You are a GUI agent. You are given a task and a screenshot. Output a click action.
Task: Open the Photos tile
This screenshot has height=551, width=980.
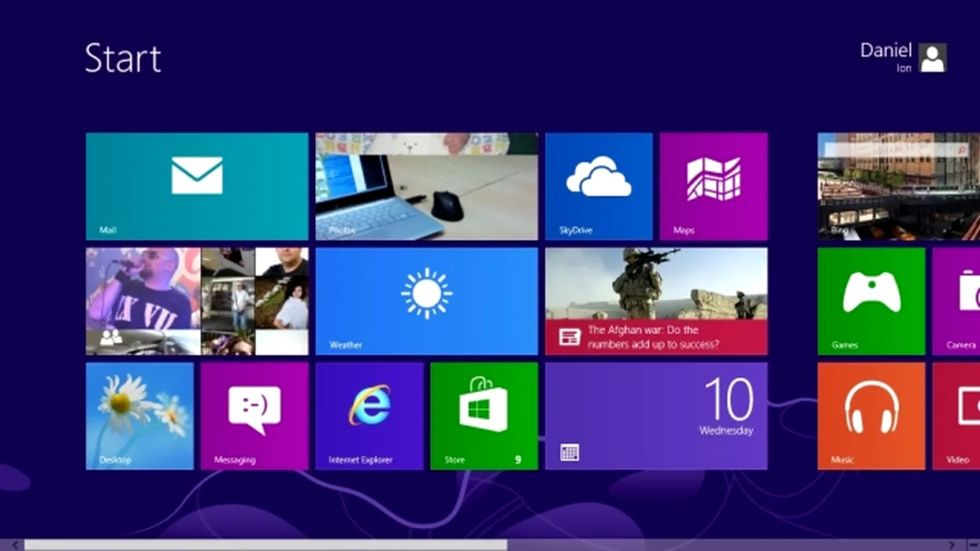coord(426,186)
